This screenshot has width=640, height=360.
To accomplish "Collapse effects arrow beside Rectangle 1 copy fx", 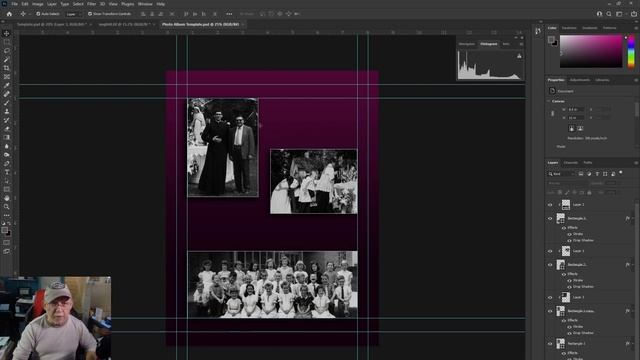I will point(633,311).
